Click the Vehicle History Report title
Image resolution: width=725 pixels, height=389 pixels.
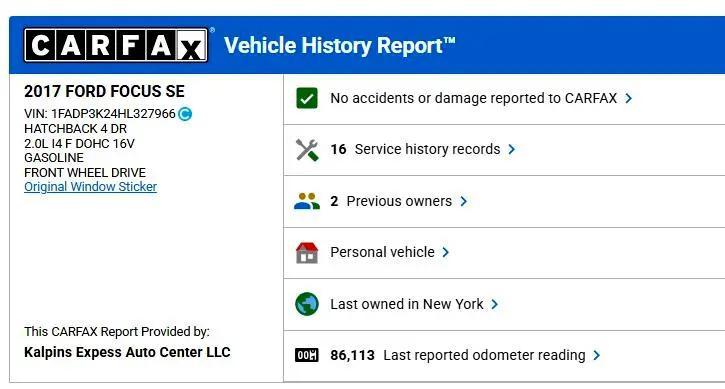(340, 45)
